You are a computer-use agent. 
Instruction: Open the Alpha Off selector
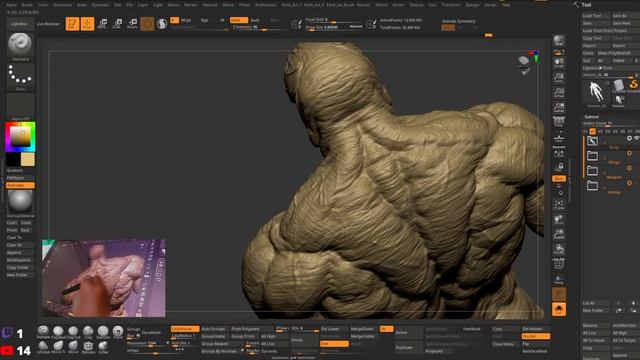(x=20, y=107)
